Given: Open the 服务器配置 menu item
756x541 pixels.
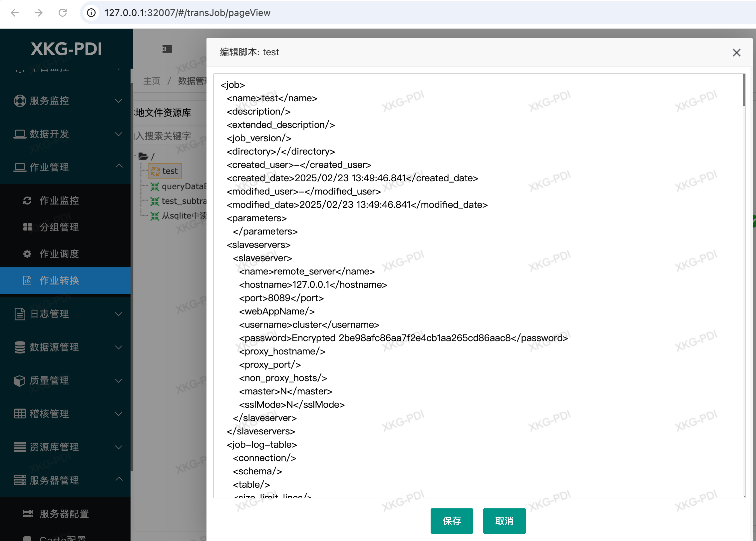Looking at the screenshot, I should point(64,514).
